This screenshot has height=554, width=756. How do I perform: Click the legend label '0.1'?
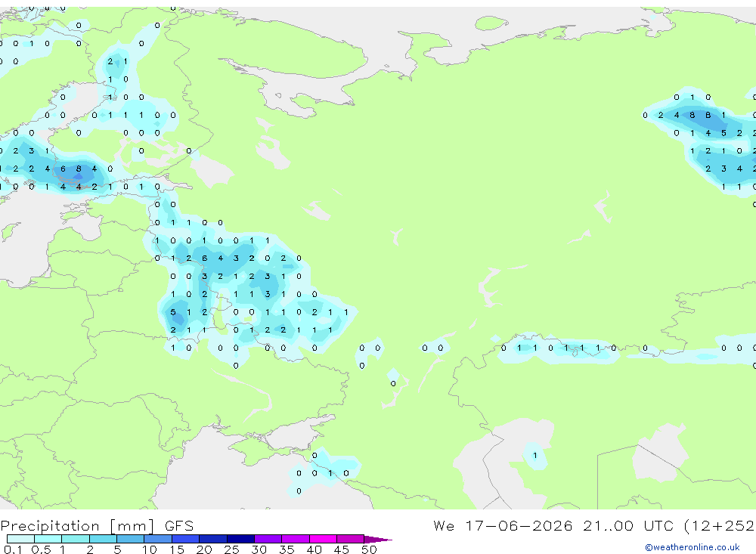13,549
